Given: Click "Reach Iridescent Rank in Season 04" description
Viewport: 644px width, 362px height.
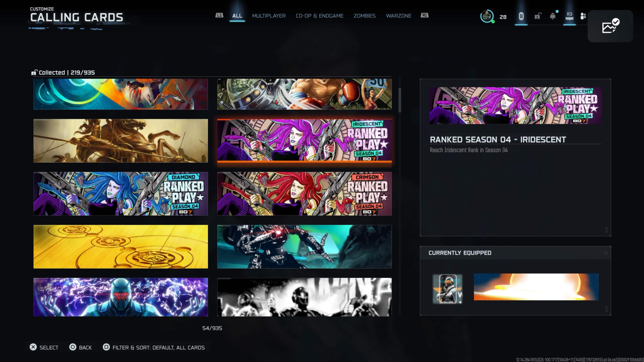Looking at the screenshot, I should point(469,150).
